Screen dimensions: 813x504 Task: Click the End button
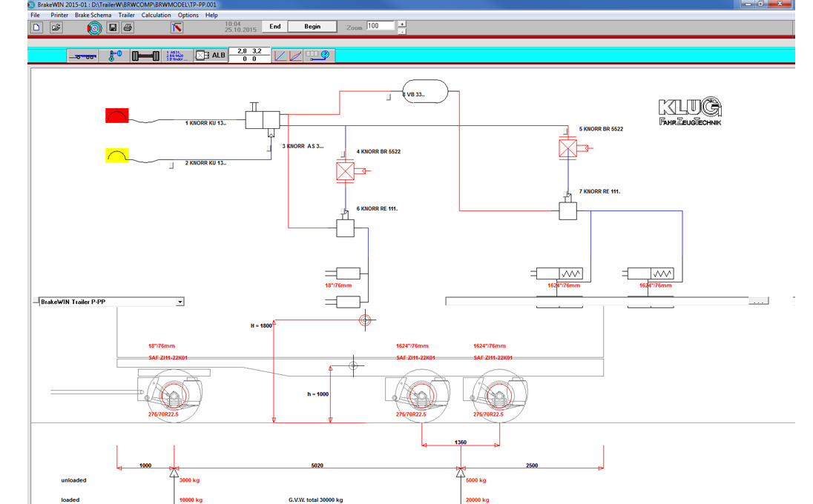[x=274, y=27]
